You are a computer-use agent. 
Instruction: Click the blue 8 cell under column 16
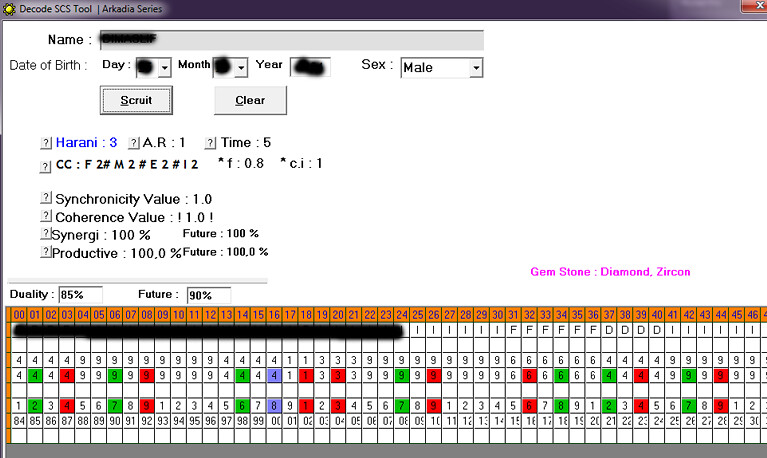click(x=274, y=406)
